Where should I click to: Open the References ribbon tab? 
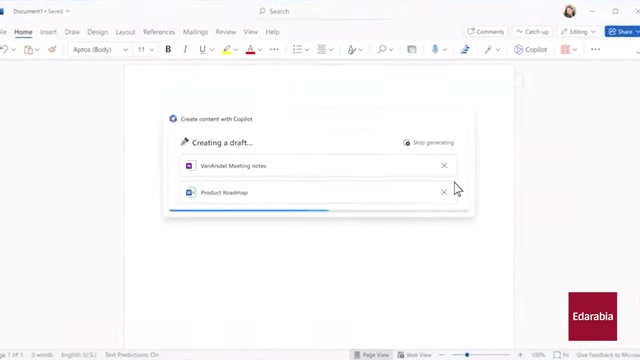pyautogui.click(x=159, y=32)
